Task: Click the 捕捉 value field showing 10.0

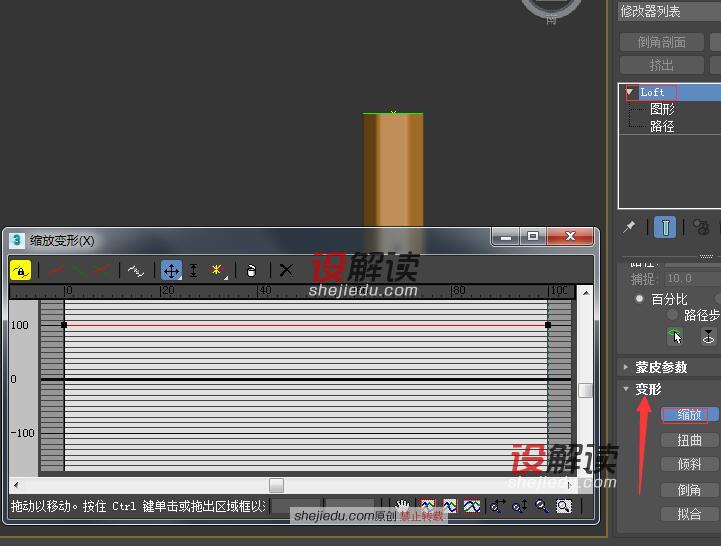Action: 692,278
